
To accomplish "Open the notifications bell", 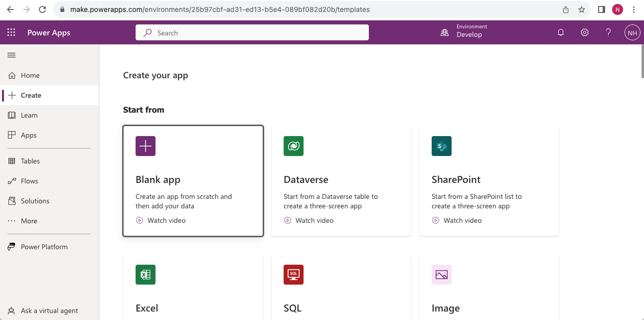I will [x=561, y=33].
